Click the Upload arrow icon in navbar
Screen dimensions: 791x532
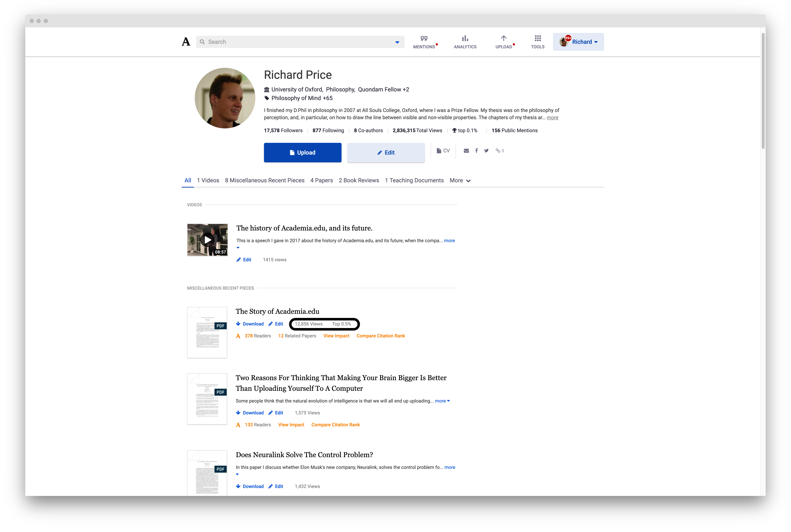pos(503,39)
